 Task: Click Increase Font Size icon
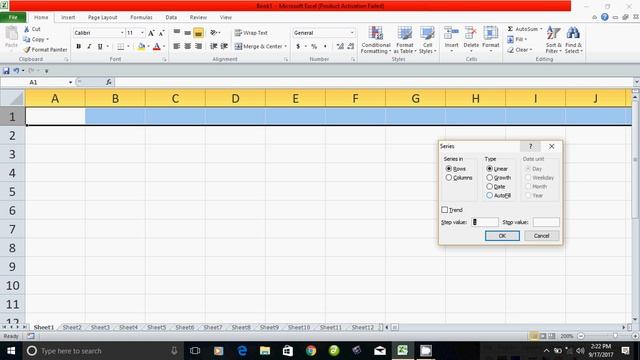[x=151, y=33]
